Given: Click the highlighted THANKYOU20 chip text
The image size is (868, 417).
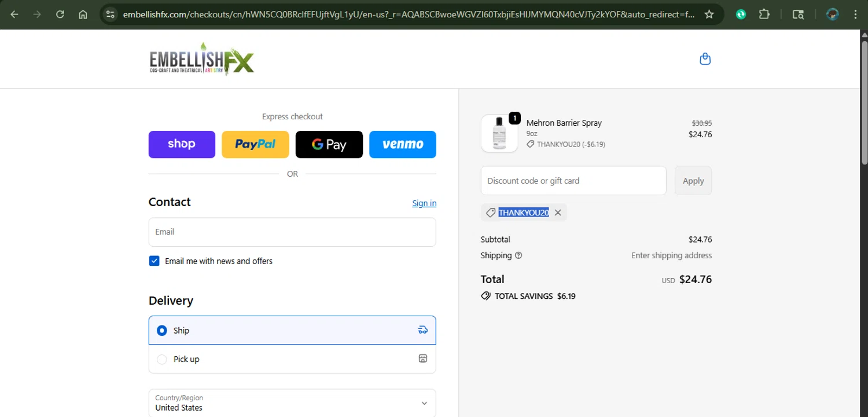Looking at the screenshot, I should (524, 213).
